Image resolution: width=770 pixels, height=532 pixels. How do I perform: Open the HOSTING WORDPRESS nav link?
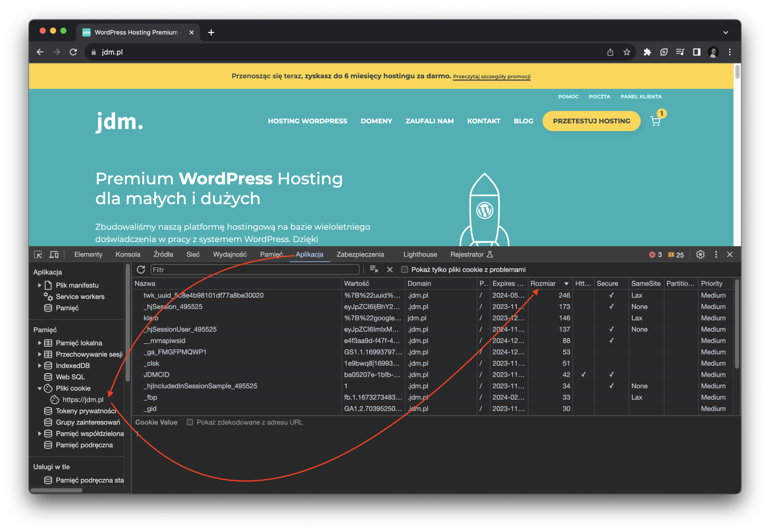point(308,121)
